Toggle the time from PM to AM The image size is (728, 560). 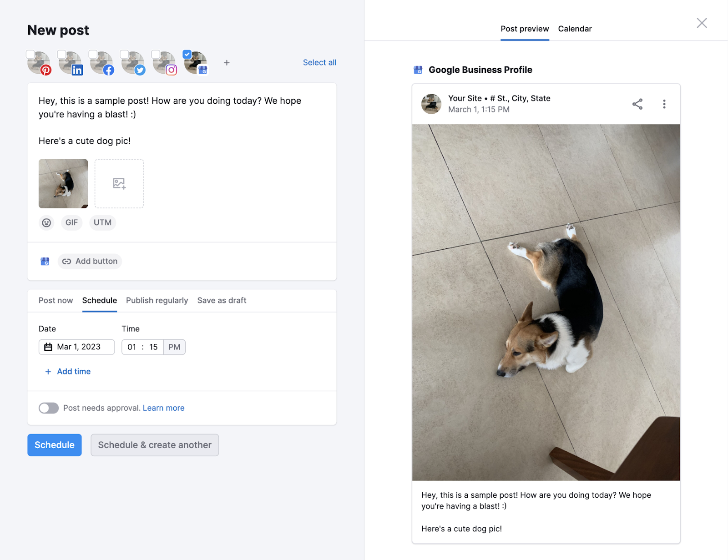[x=174, y=347]
